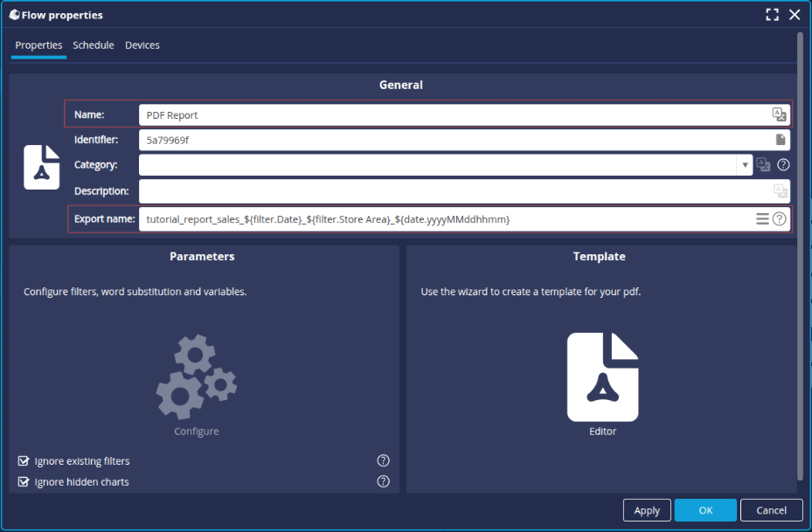This screenshot has height=532, width=812.
Task: Click the translate icon beside the Category dropdown
Action: 762,164
